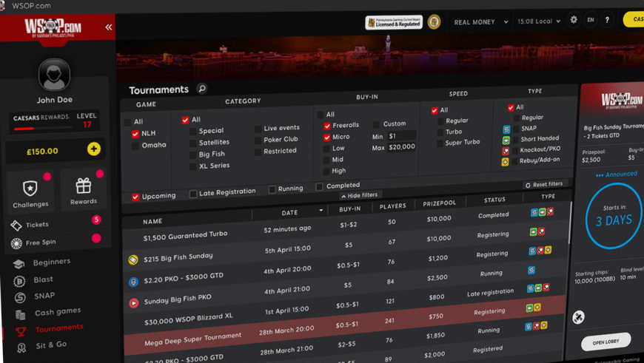Open Cash games section

(x=58, y=312)
